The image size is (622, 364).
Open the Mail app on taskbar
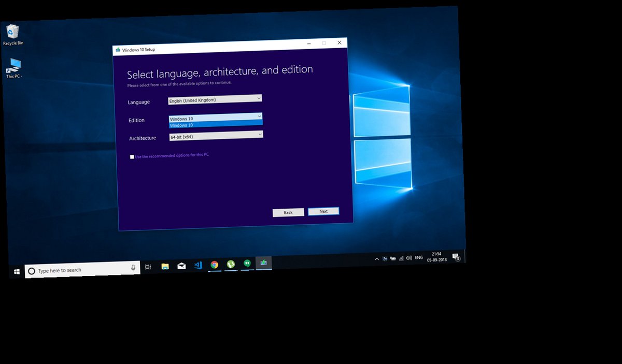point(181,266)
